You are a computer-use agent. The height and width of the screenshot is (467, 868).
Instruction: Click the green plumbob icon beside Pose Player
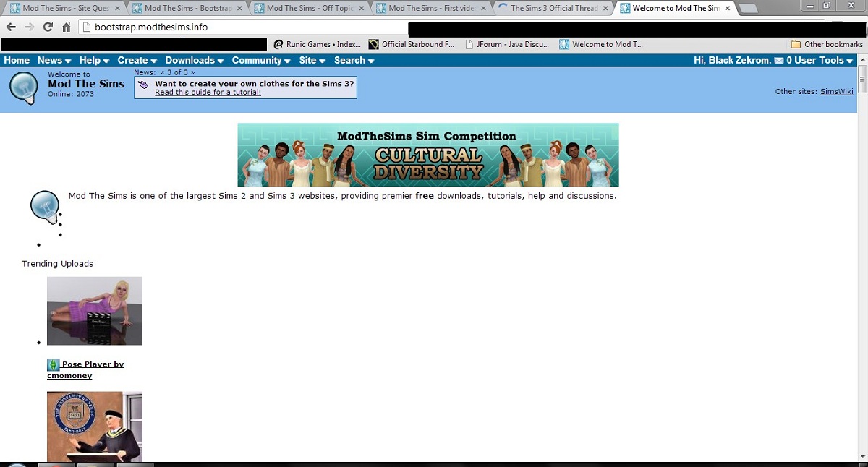[53, 364]
